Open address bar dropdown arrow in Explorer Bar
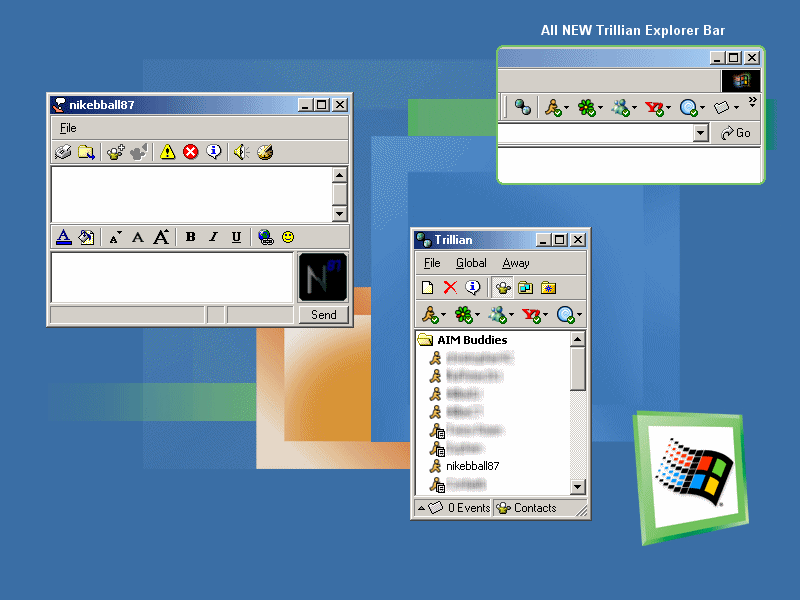The width and height of the screenshot is (800, 600). coord(701,133)
